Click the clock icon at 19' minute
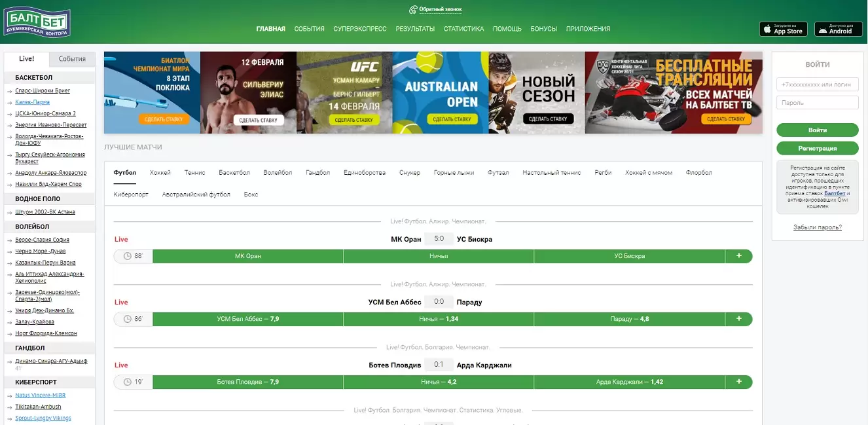This screenshot has height=425, width=868. [127, 382]
